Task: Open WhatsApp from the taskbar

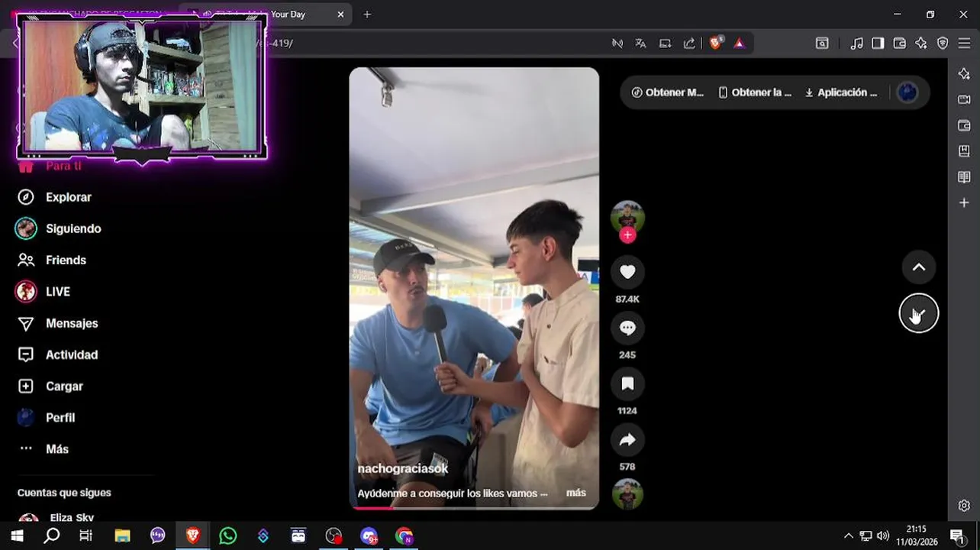Action: coord(227,536)
